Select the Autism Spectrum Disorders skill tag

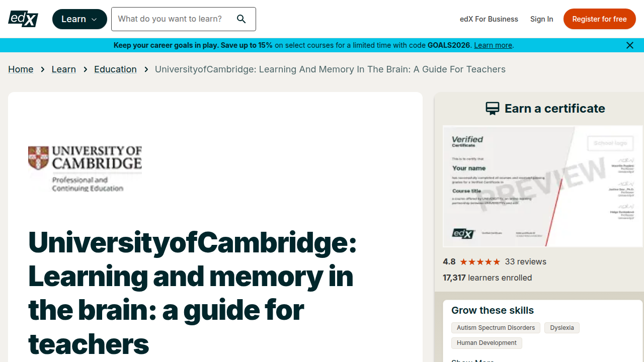pyautogui.click(x=496, y=328)
